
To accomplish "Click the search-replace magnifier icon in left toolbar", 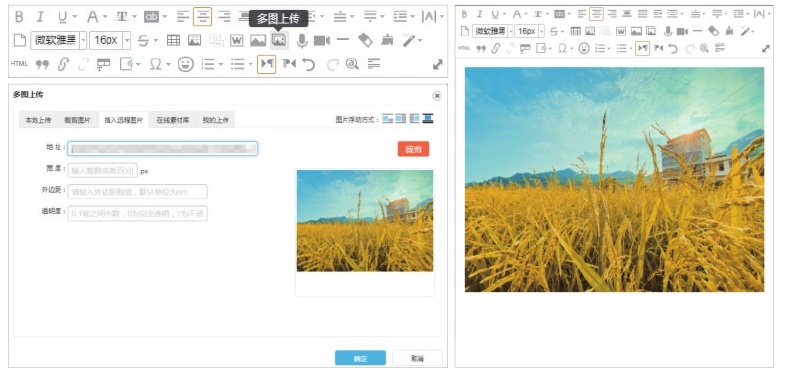I will tap(352, 64).
